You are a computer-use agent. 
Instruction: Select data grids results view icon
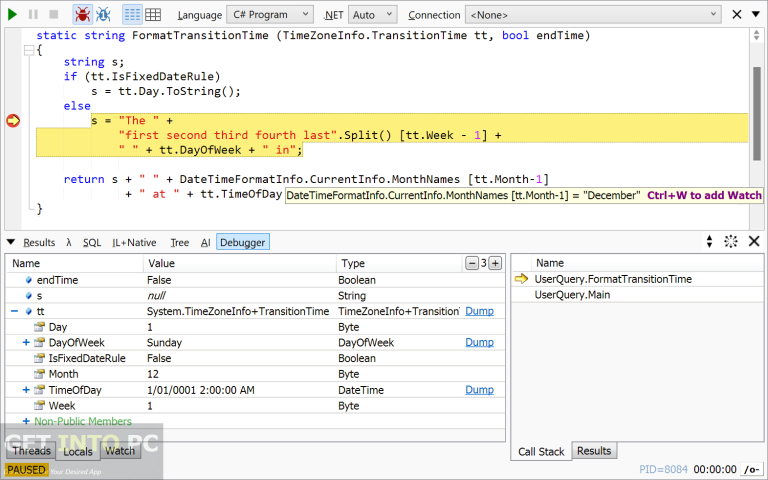pos(153,15)
